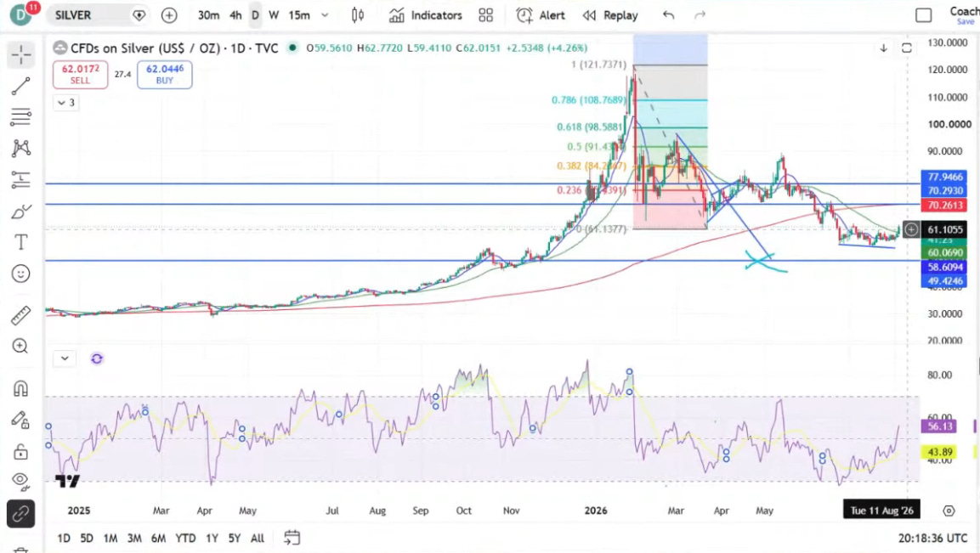Toggle magnet mode
Viewport: 980px width, 553px height.
tap(20, 389)
